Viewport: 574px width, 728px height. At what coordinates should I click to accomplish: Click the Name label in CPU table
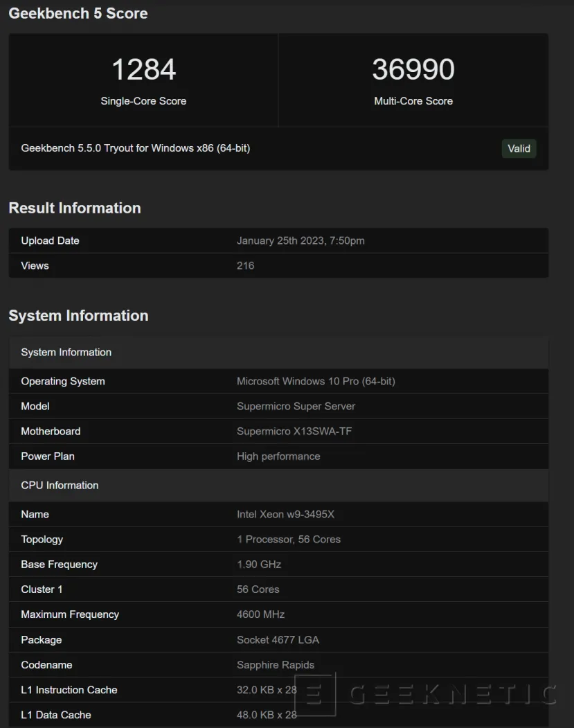point(35,515)
